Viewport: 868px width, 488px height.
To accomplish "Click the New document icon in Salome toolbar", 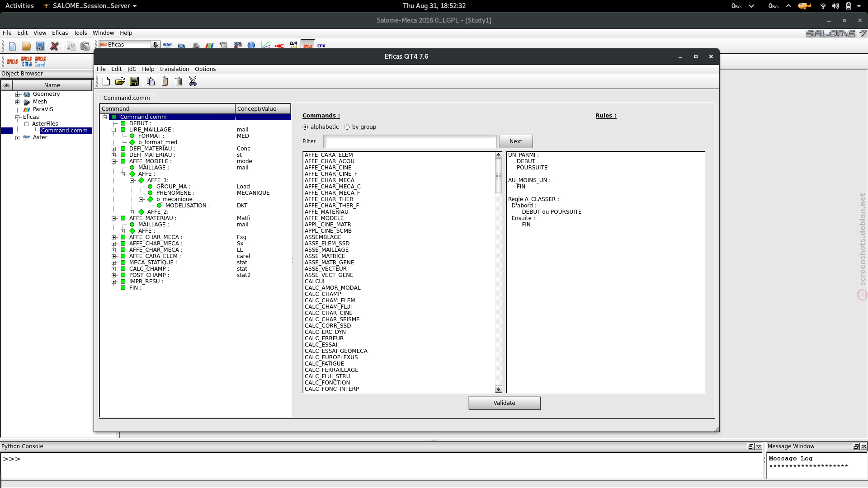I will [x=12, y=46].
